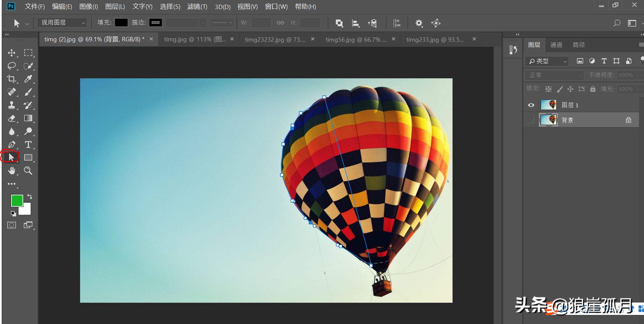Select the Eraser tool

(11, 118)
